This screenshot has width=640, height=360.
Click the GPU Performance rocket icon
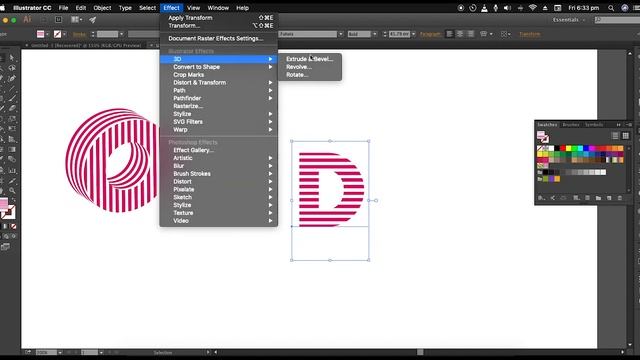coord(93,19)
